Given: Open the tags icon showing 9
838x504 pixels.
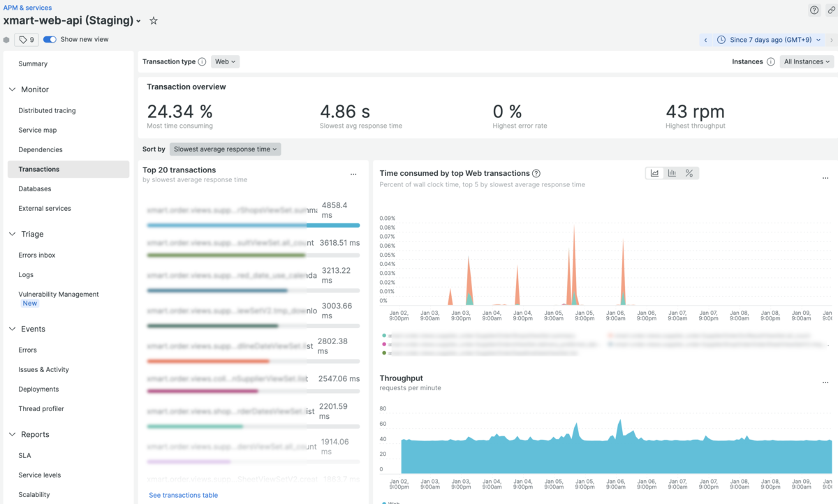Looking at the screenshot, I should 27,40.
